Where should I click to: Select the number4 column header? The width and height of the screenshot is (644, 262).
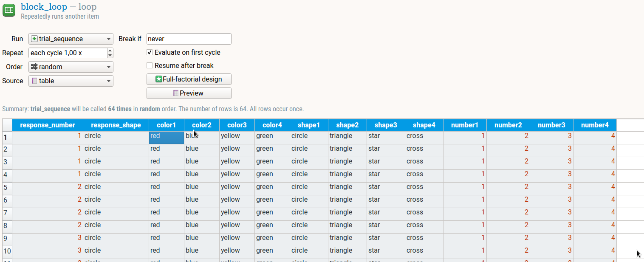[595, 125]
